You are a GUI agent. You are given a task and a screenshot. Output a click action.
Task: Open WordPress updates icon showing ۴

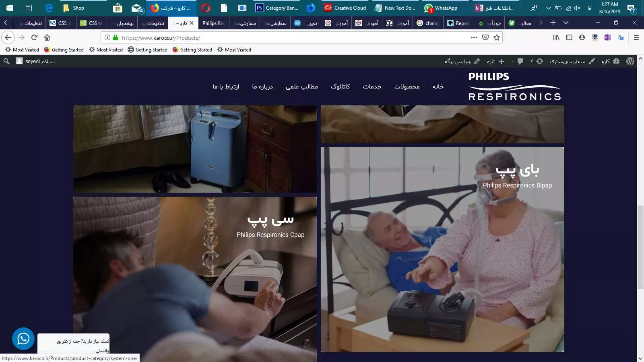(x=537, y=61)
